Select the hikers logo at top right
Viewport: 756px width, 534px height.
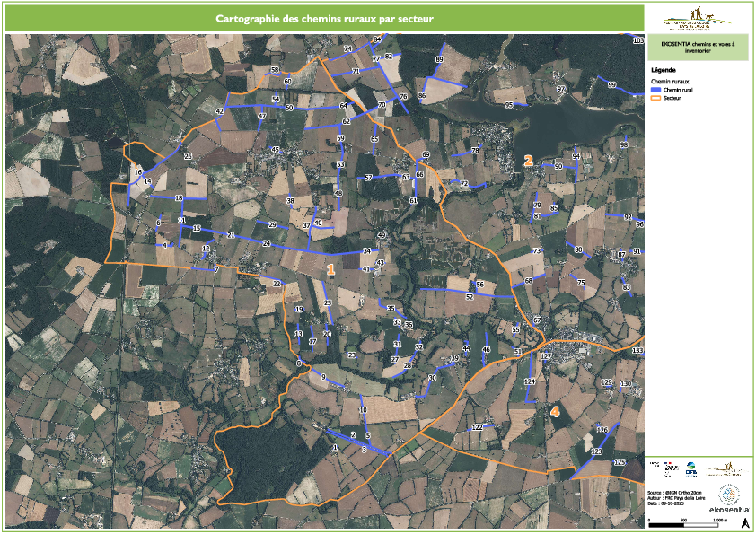[x=698, y=17]
